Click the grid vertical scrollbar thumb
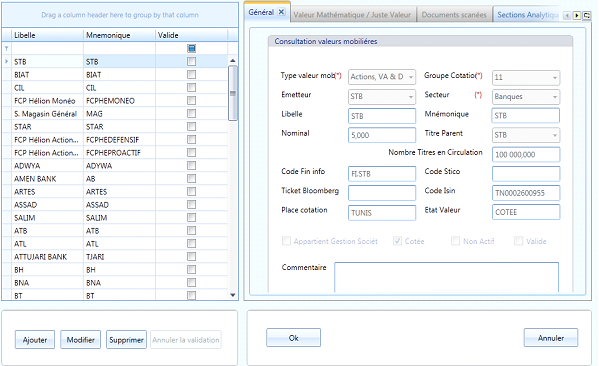The width and height of the screenshot is (599, 366). click(233, 93)
